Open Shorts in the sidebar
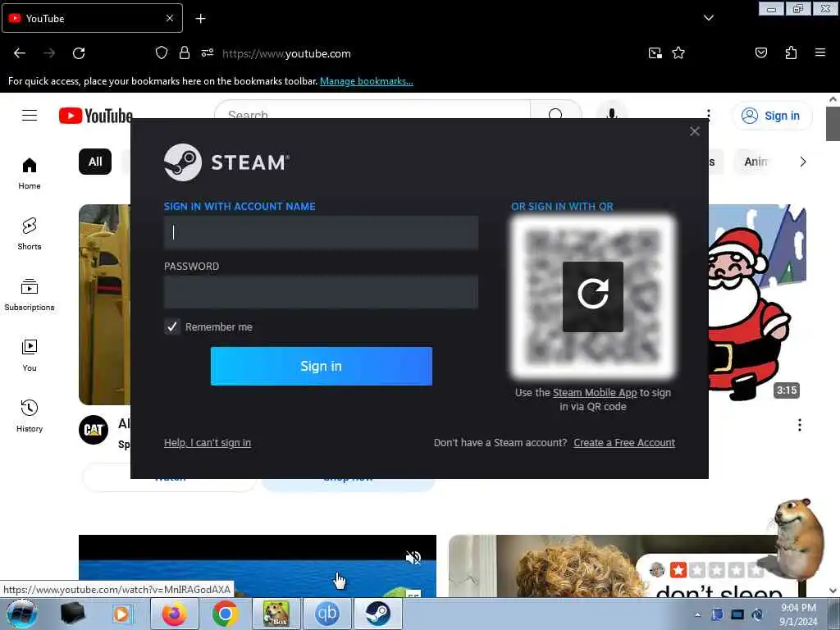840x630 pixels. click(30, 235)
